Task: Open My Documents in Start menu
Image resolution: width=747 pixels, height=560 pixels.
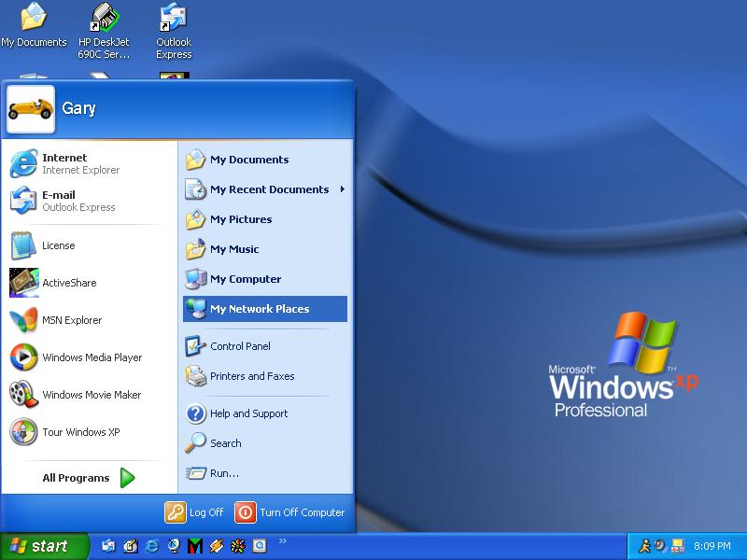Action: tap(265, 160)
